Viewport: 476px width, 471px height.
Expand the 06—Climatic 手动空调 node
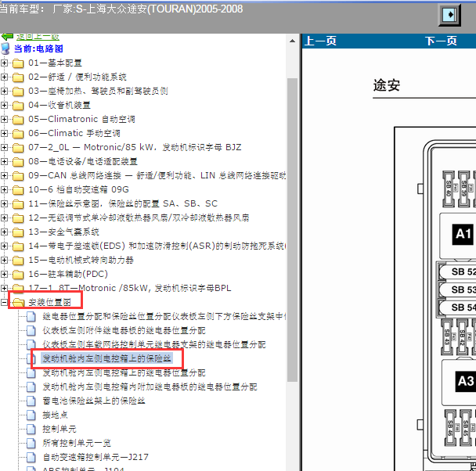pyautogui.click(x=4, y=133)
